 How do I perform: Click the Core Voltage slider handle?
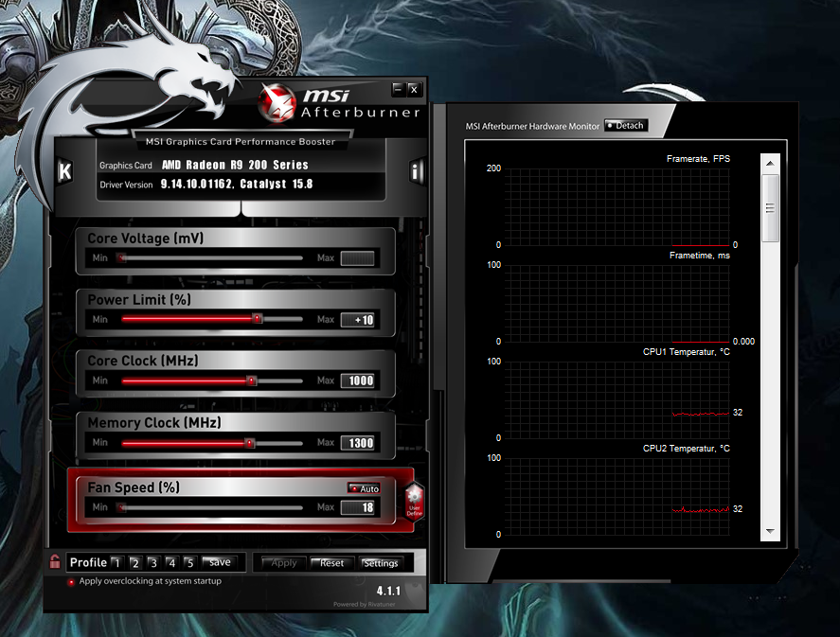pyautogui.click(x=122, y=258)
